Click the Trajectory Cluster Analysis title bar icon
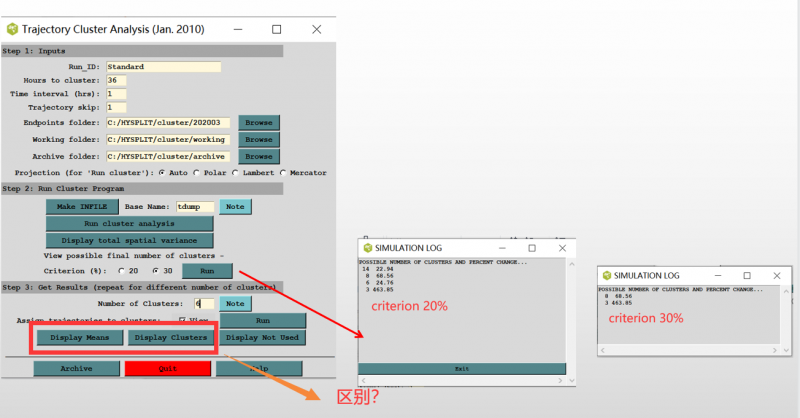 click(x=12, y=30)
